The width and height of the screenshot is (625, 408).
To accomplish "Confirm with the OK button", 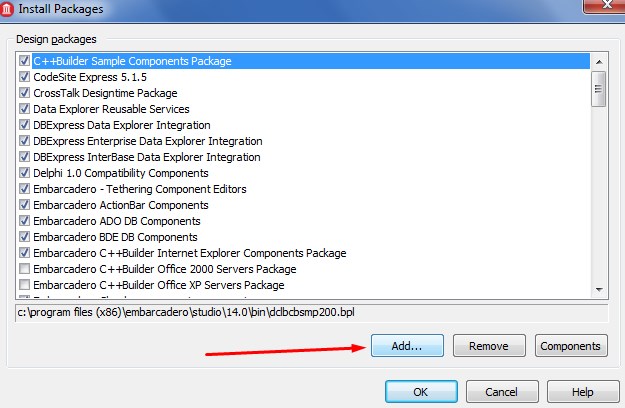I will coord(421,392).
